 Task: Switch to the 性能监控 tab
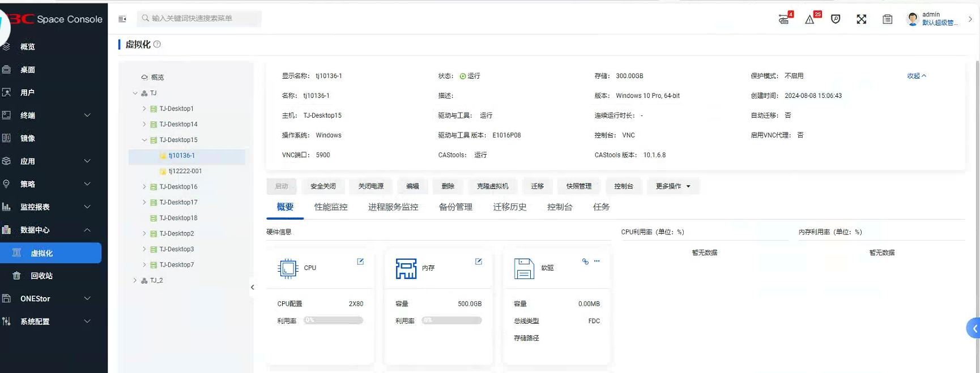point(331,207)
